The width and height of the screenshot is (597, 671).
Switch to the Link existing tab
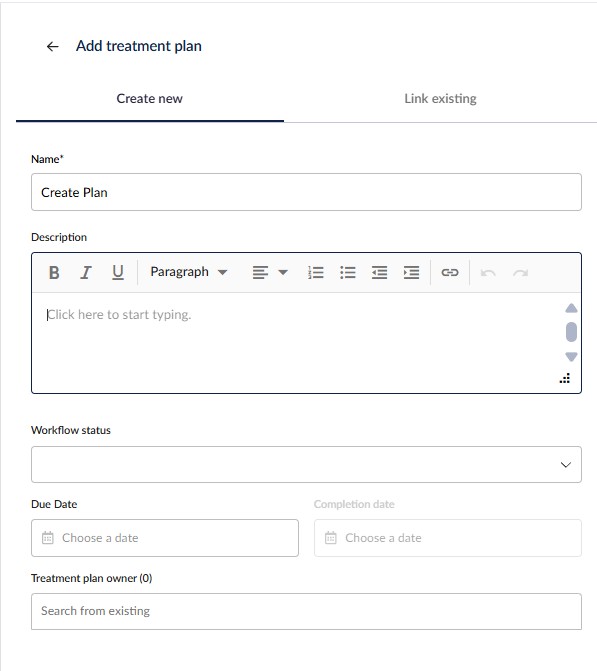[440, 99]
